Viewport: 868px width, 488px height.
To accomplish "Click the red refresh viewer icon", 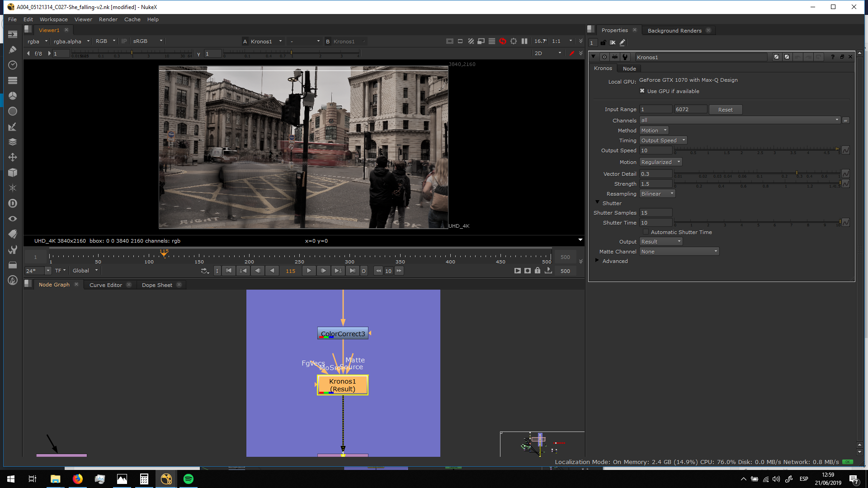I will pos(502,41).
